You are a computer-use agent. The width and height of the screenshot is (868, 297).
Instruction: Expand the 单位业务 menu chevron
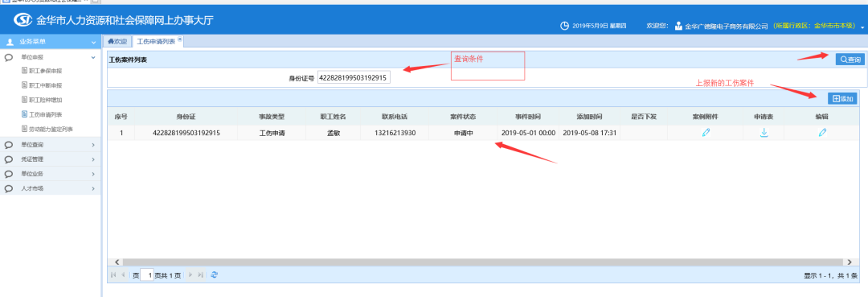[93, 174]
